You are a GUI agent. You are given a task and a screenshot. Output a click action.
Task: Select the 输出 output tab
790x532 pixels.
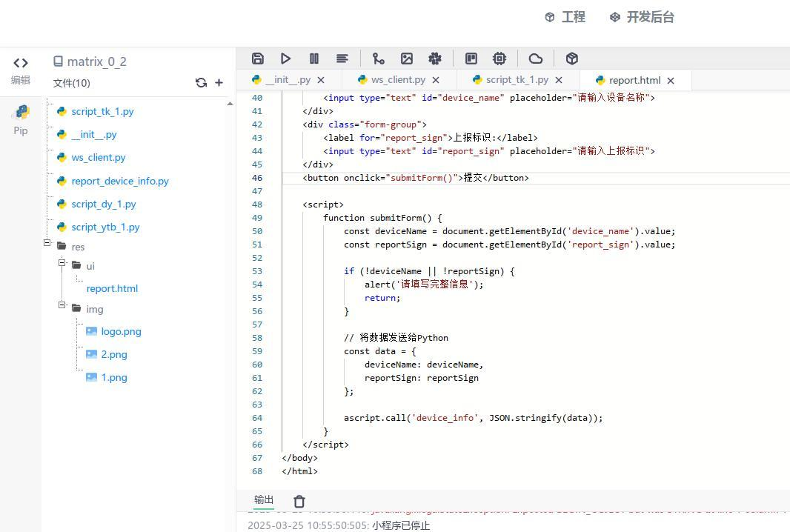[264, 499]
